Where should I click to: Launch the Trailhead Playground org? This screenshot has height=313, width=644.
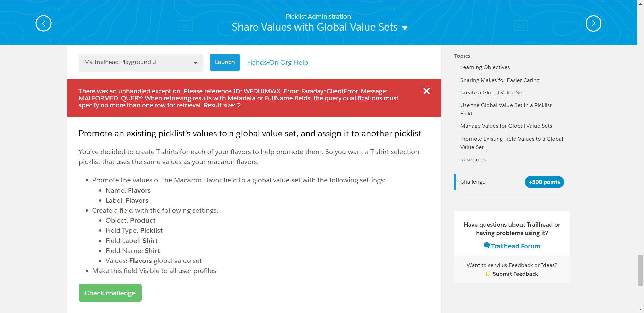(225, 62)
